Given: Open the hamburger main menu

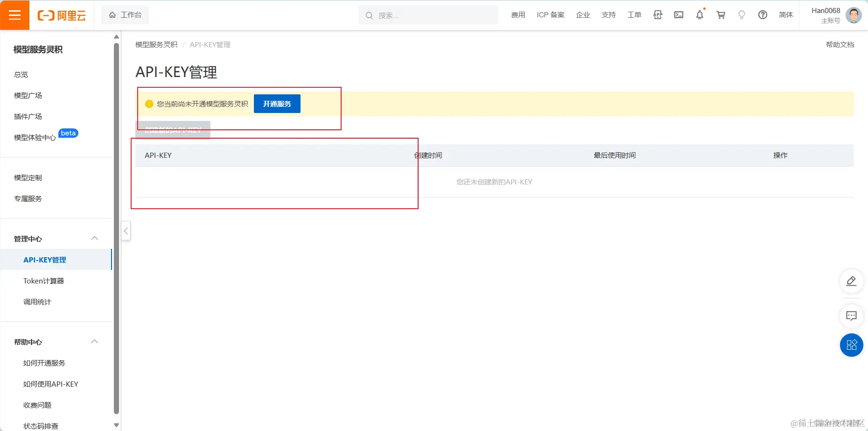Looking at the screenshot, I should pyautogui.click(x=15, y=15).
